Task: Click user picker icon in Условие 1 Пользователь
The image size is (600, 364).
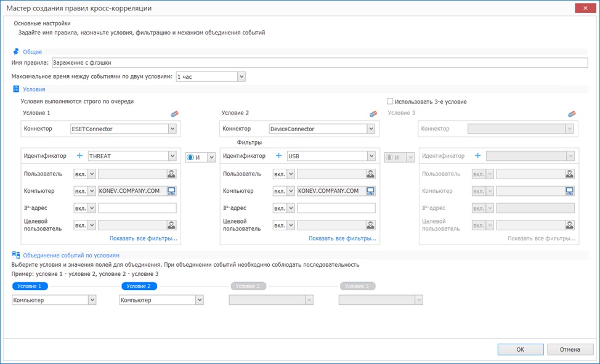Action: pos(172,174)
